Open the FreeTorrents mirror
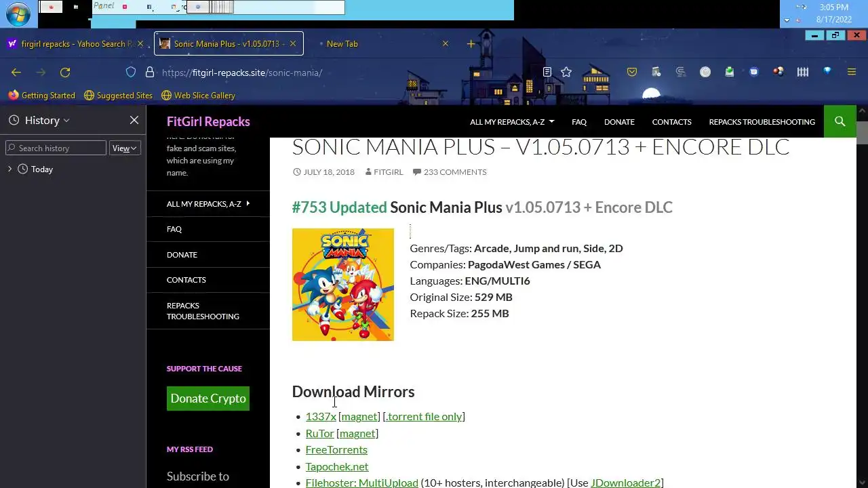Image resolution: width=868 pixels, height=488 pixels. [x=336, y=449]
